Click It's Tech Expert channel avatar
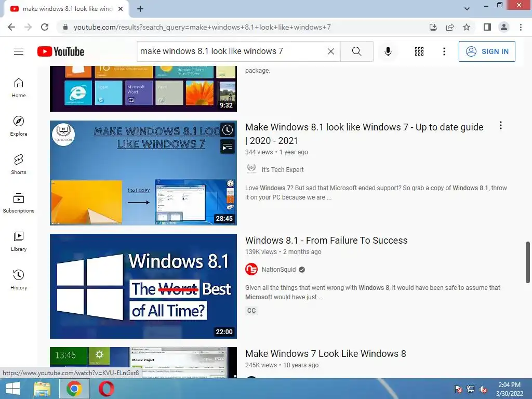 point(251,169)
